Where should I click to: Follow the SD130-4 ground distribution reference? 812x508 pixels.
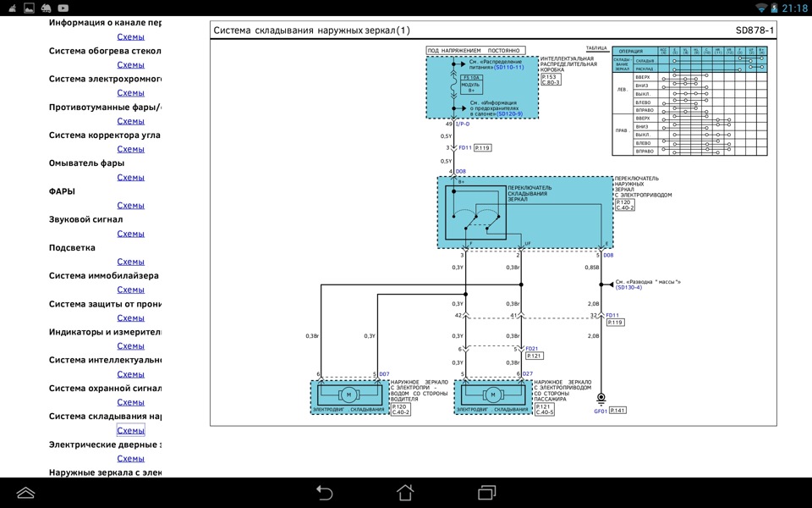click(628, 288)
